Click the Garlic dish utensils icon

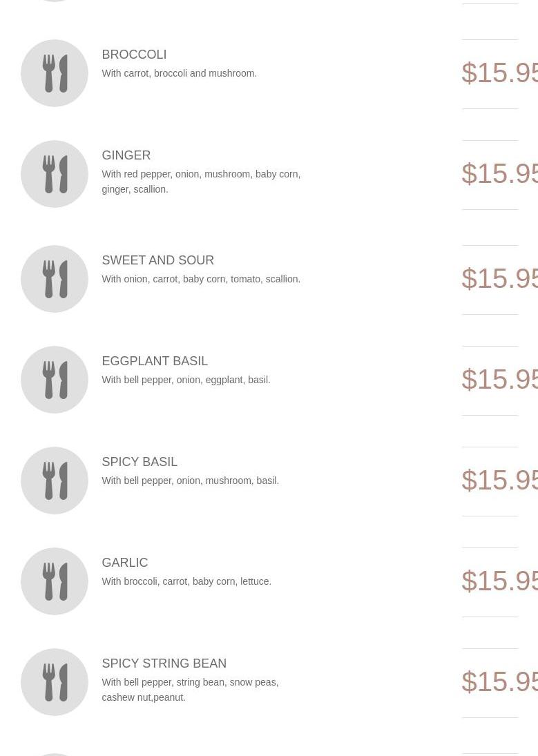55,581
